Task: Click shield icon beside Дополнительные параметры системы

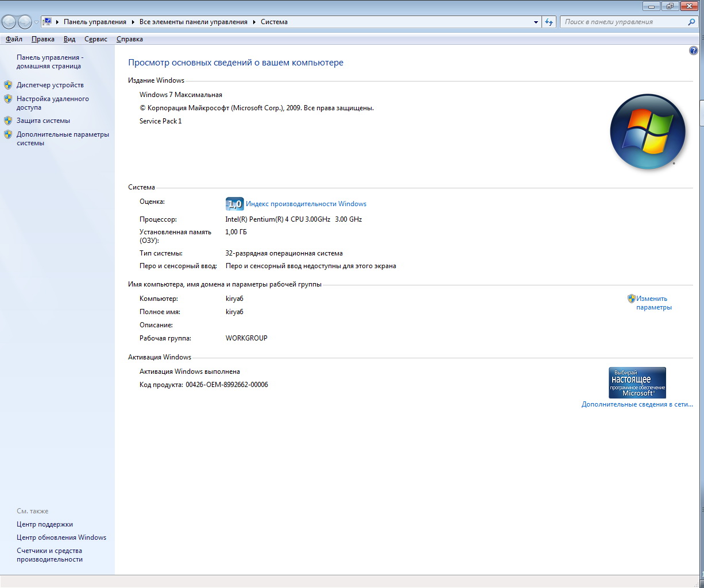Action: 8,134
